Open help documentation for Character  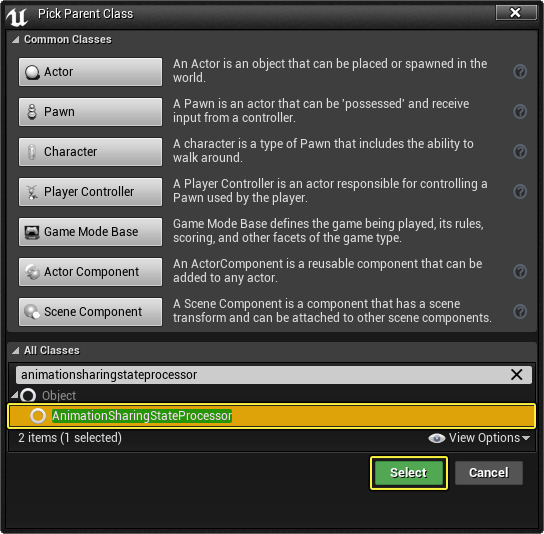pyautogui.click(x=520, y=151)
